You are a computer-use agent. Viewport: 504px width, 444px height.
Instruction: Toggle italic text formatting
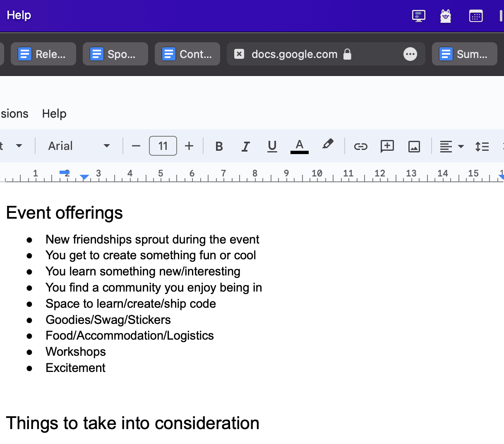(246, 146)
